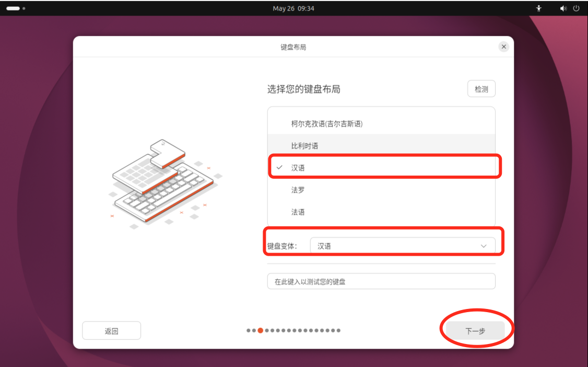The height and width of the screenshot is (367, 588).
Task: Click the checkmark beside 汉语
Action: click(x=279, y=167)
